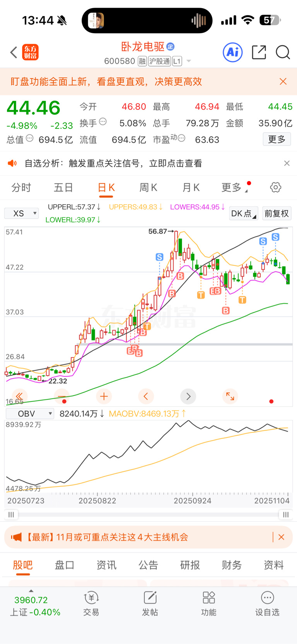Image resolution: width=297 pixels, height=644 pixels.
Task: Tap the 盯盘功能全面上新 promo text
Action: click(106, 81)
